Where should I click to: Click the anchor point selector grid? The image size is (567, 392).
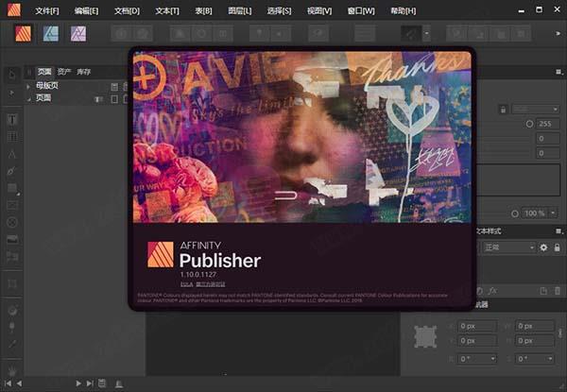[425, 336]
